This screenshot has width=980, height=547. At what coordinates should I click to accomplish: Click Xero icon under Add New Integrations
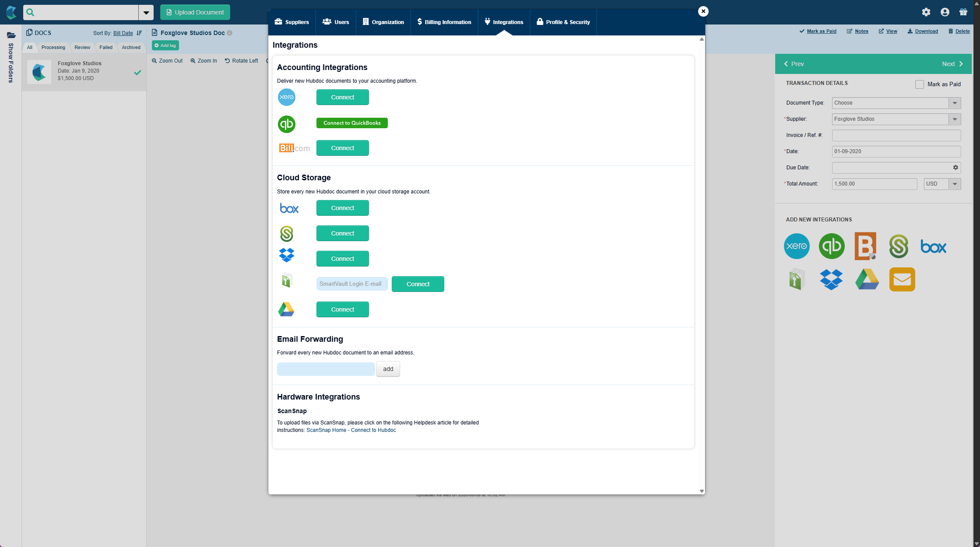click(797, 246)
